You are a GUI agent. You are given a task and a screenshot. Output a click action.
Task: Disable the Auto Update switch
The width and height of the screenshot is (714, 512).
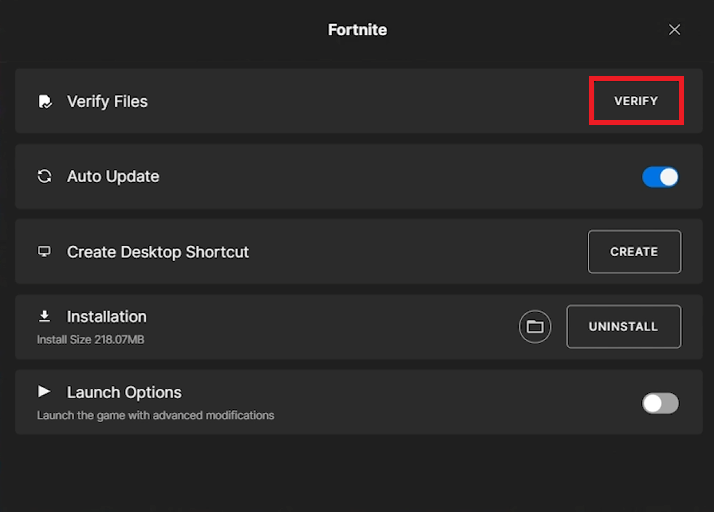[x=660, y=177]
